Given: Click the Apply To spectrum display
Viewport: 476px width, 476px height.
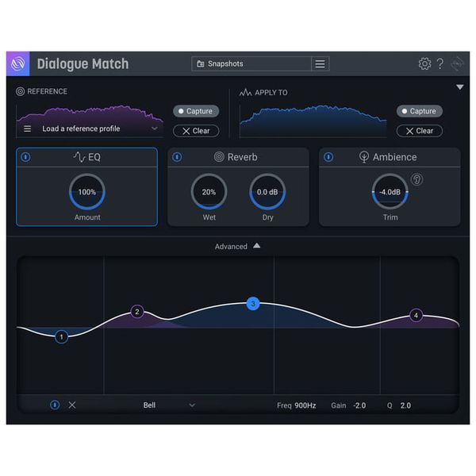Looking at the screenshot, I should coord(313,121).
